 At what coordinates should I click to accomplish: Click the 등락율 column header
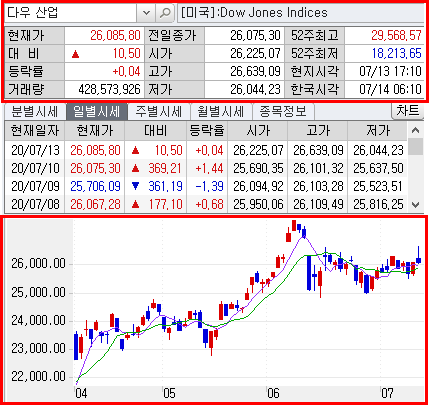tap(207, 131)
